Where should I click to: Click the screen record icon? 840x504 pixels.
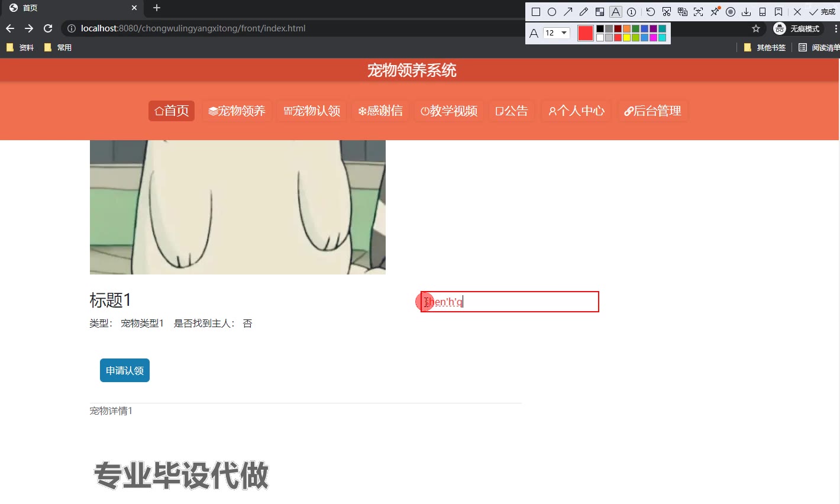731,12
